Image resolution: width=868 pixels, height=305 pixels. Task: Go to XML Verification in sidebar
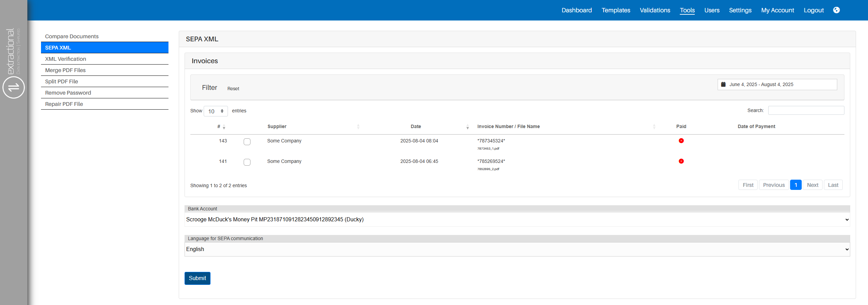click(x=66, y=59)
